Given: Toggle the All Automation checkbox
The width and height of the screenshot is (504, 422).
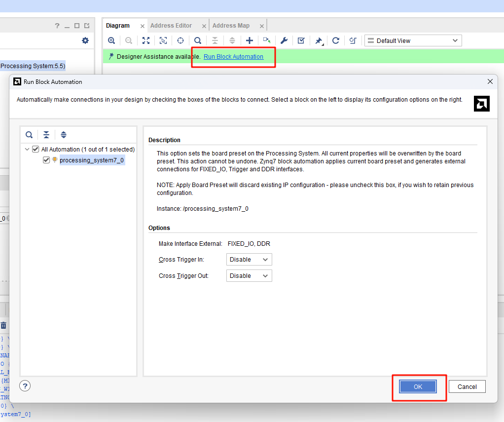Looking at the screenshot, I should [36, 149].
